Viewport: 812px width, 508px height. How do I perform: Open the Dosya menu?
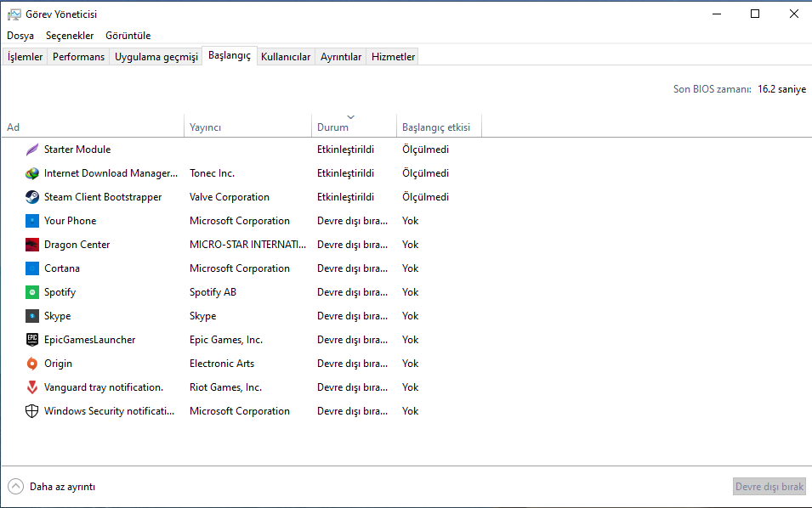[x=20, y=36]
